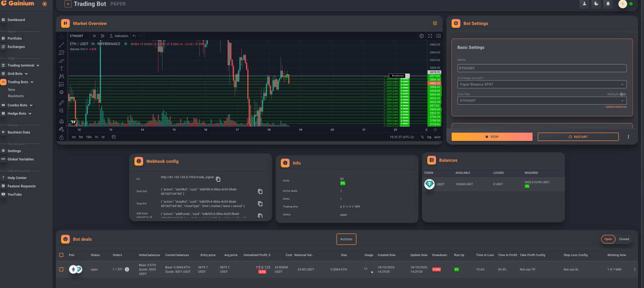Take a chart snapshot with camera icon
The width and height of the screenshot is (644, 288).
click(438, 36)
